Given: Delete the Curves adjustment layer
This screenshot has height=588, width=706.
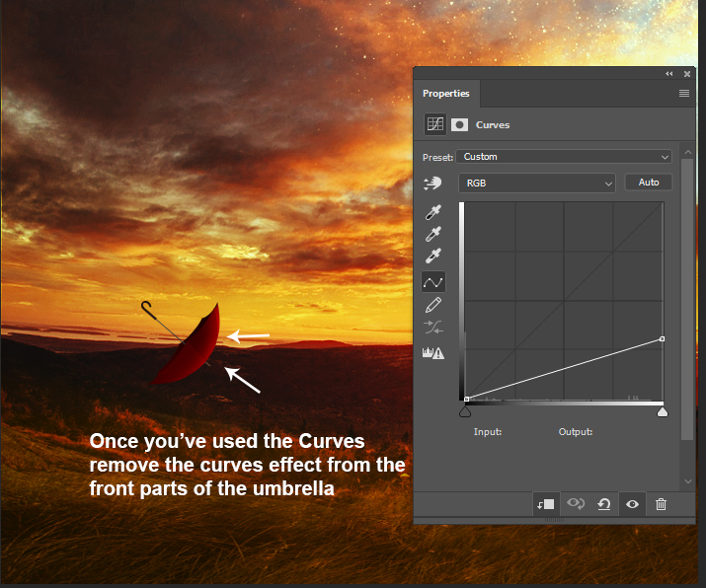Looking at the screenshot, I should point(661,504).
